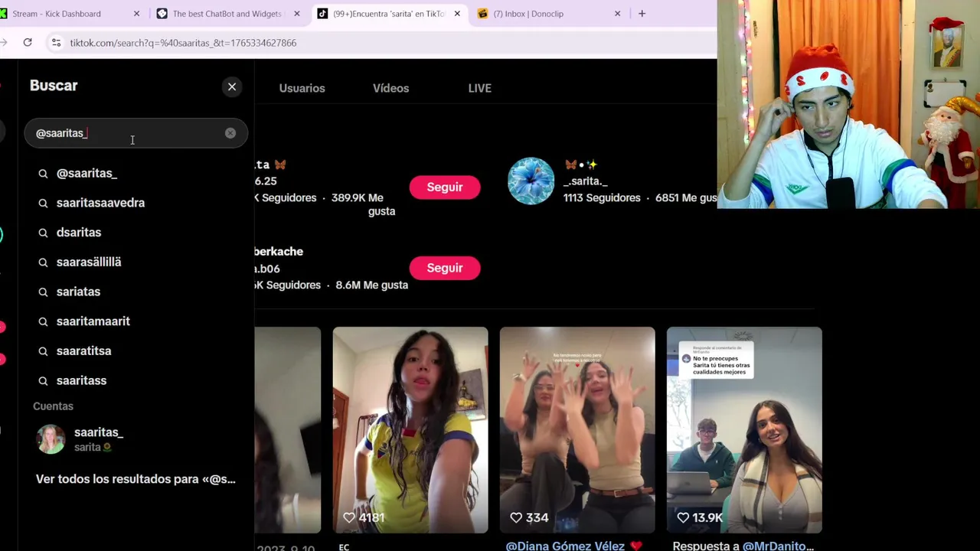Open Respuesta a @MrDanito caption
Screen dimensions: 980x551
(x=743, y=546)
